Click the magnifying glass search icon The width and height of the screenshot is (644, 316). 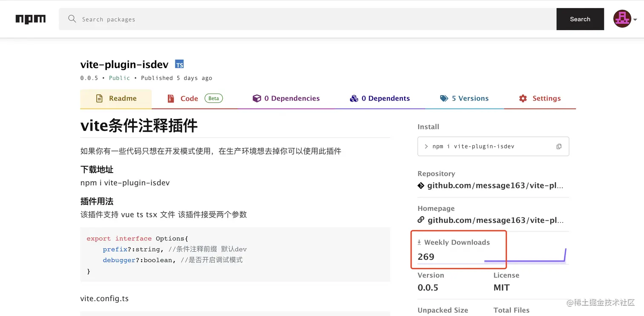pos(72,19)
